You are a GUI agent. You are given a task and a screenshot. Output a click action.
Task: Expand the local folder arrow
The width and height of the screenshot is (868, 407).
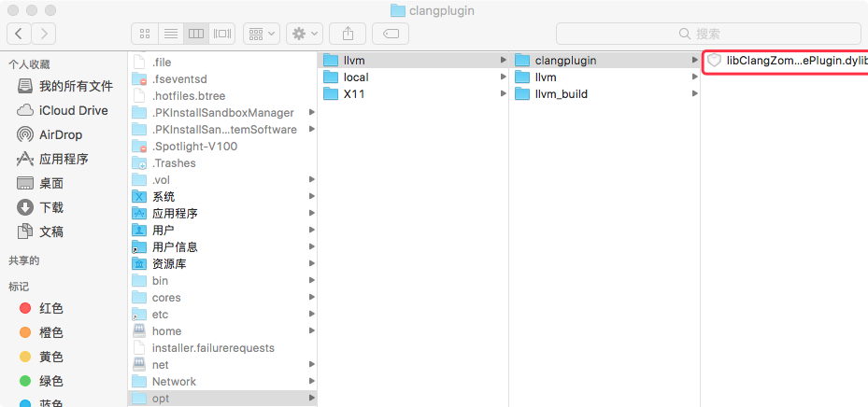(504, 77)
